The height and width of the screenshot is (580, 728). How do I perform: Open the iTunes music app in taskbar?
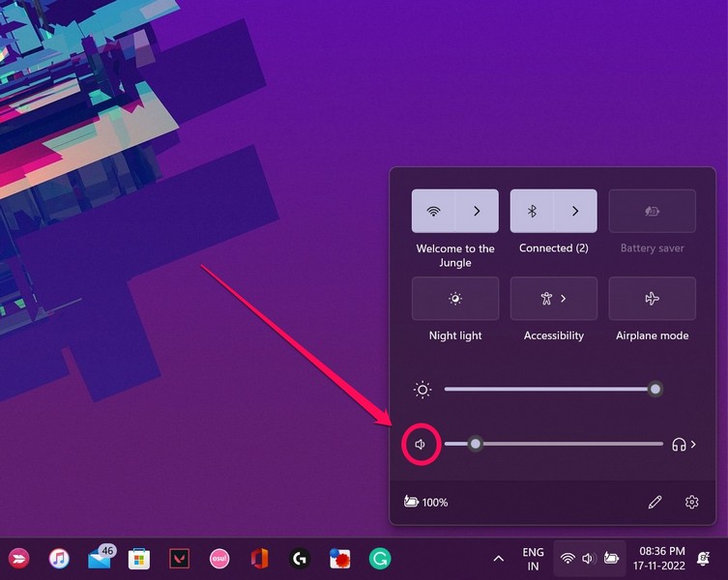tap(59, 558)
